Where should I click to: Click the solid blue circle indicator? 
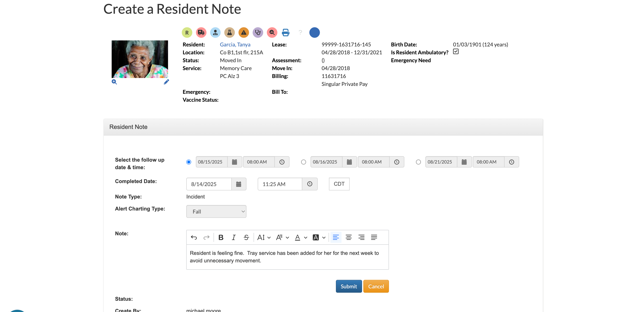point(314,33)
